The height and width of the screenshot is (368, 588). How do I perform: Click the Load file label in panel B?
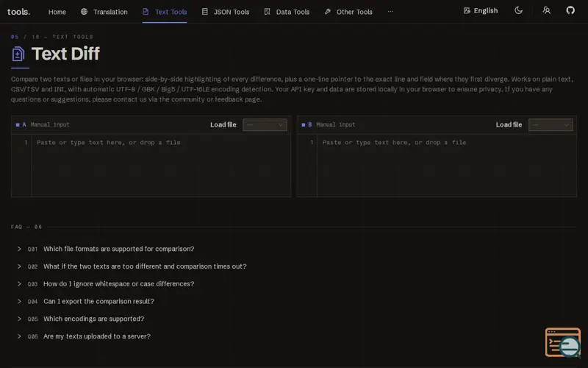pyautogui.click(x=509, y=124)
